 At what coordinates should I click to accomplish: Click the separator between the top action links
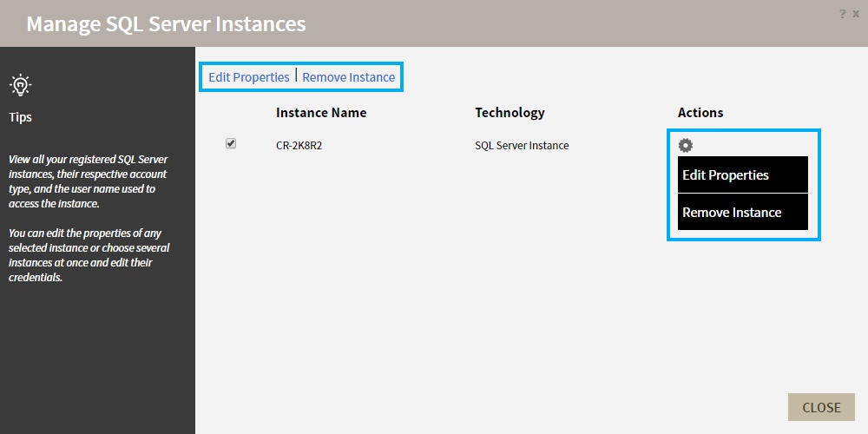tap(296, 76)
